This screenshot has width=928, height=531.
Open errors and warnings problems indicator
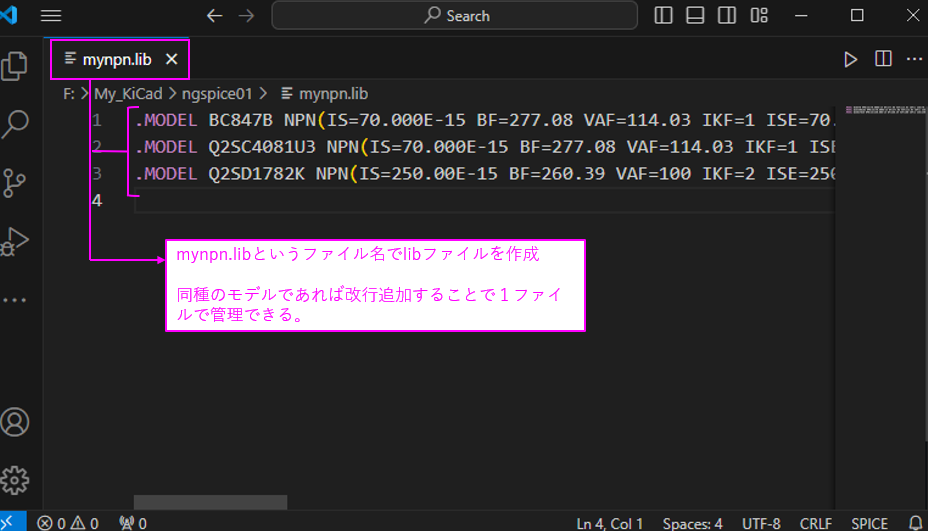coord(68,523)
